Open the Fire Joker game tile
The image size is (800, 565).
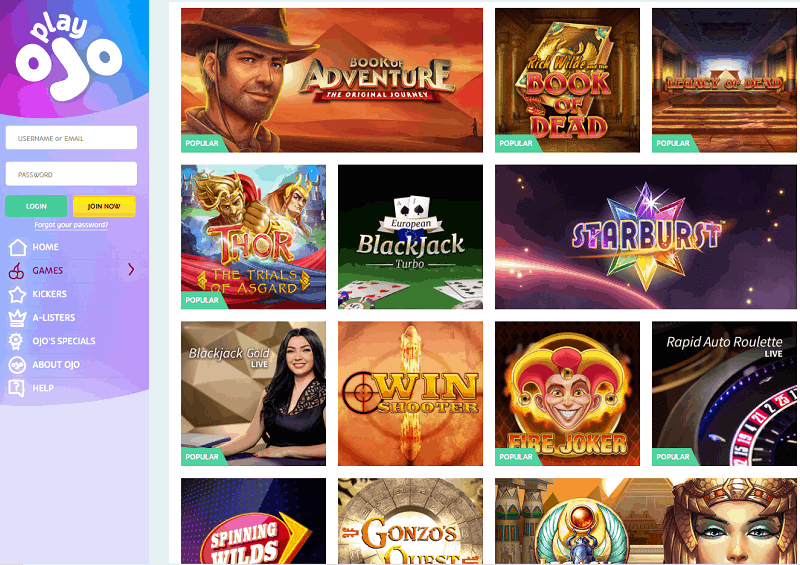(567, 394)
